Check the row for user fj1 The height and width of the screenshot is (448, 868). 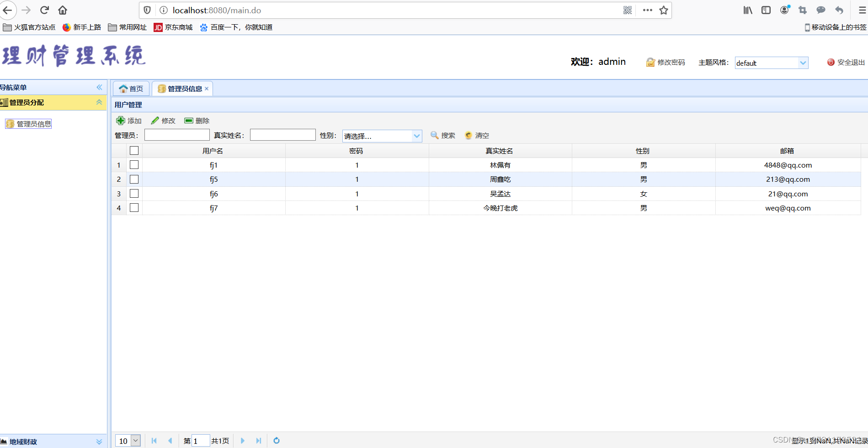tap(134, 165)
